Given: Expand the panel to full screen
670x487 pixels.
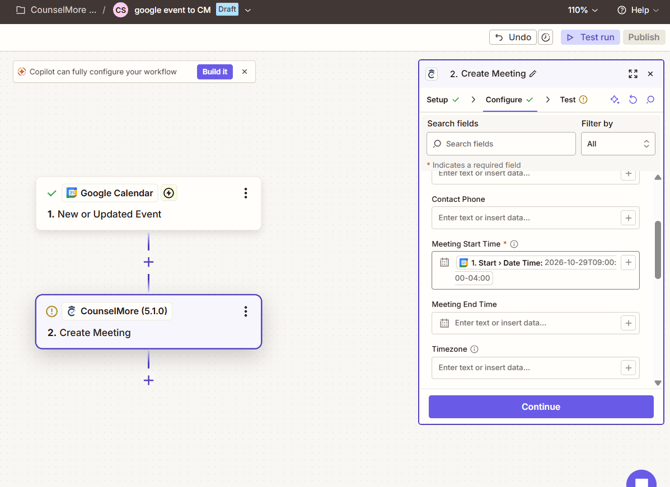Looking at the screenshot, I should [x=633, y=74].
